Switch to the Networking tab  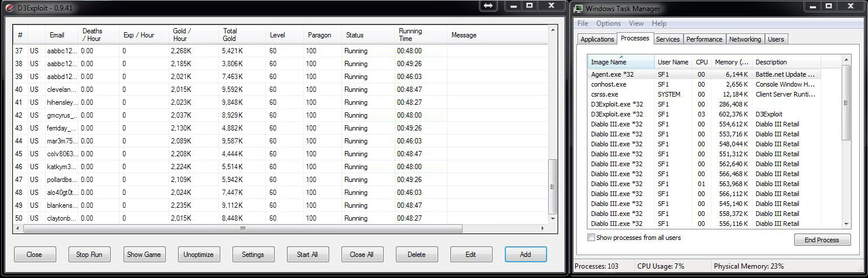745,39
